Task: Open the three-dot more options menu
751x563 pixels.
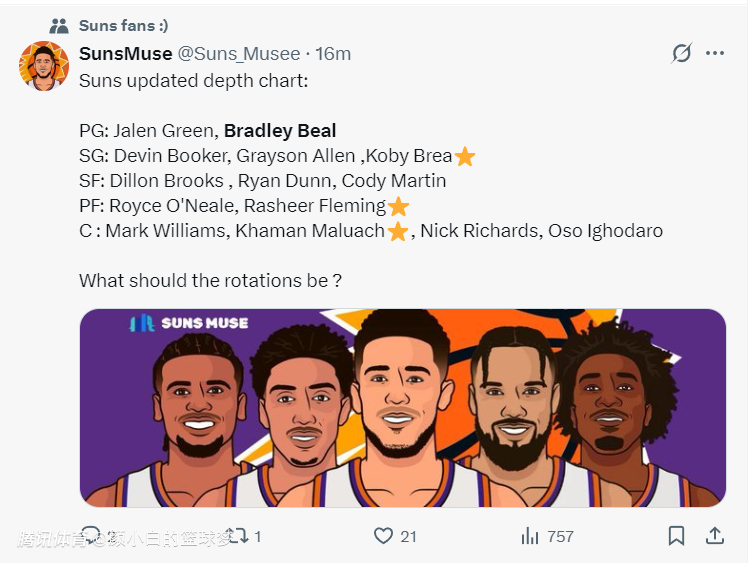Action: [x=715, y=53]
